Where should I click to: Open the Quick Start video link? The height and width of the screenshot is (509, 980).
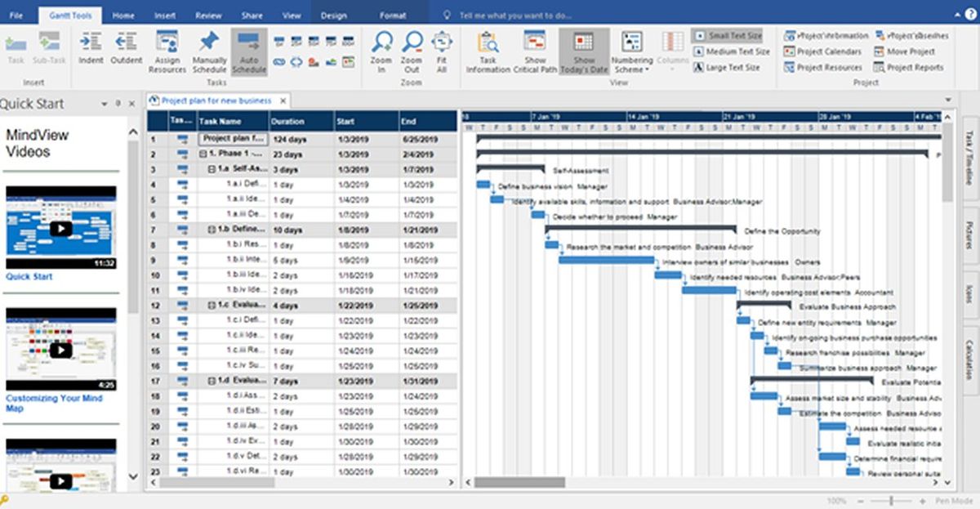[31, 276]
